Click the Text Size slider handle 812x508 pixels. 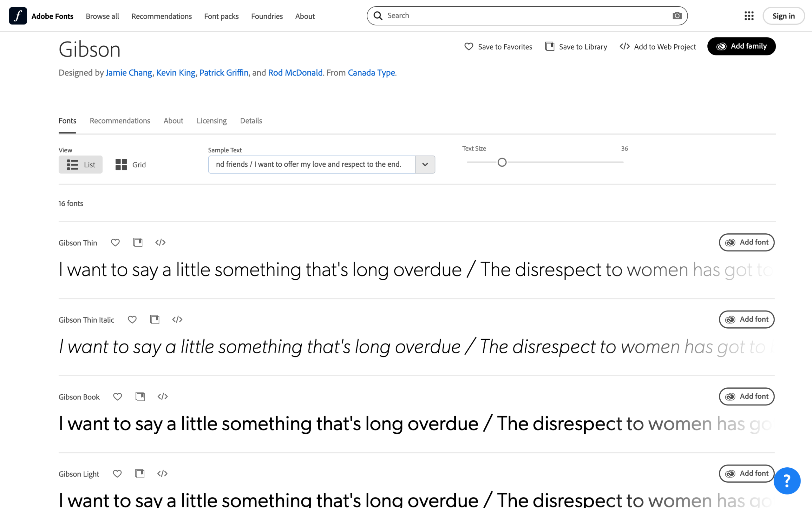(502, 163)
